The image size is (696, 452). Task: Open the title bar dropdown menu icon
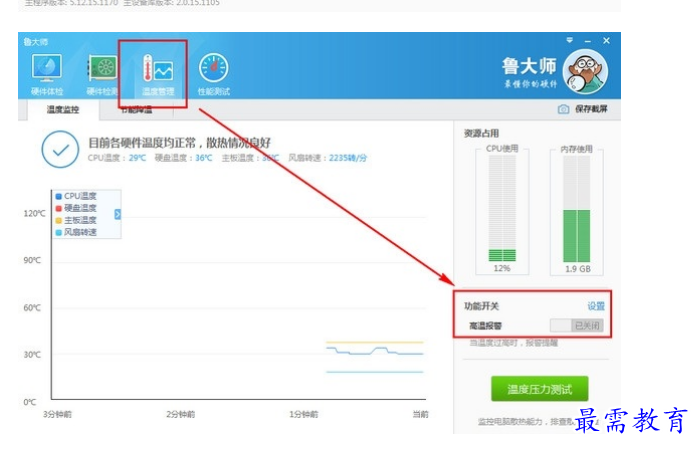(x=569, y=40)
